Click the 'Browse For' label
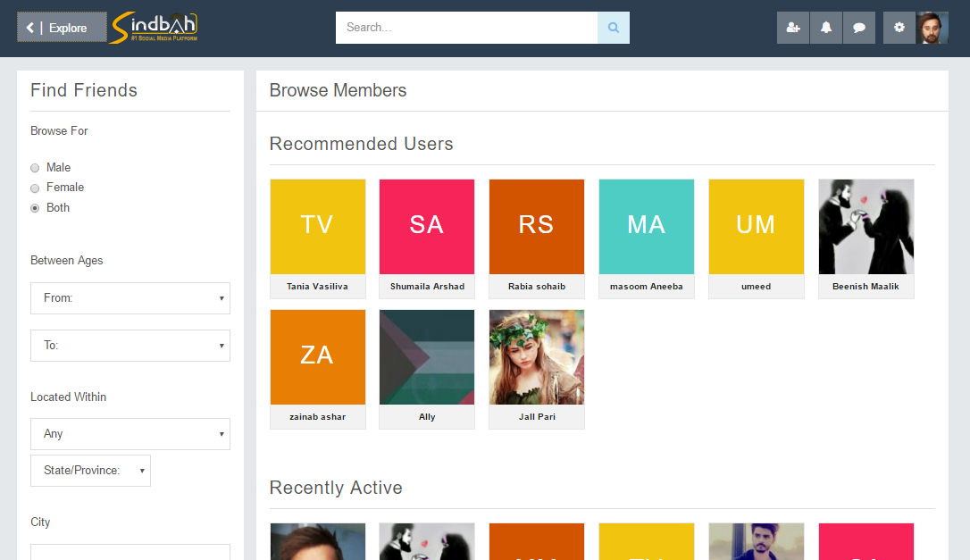The height and width of the screenshot is (560, 970). 59,131
